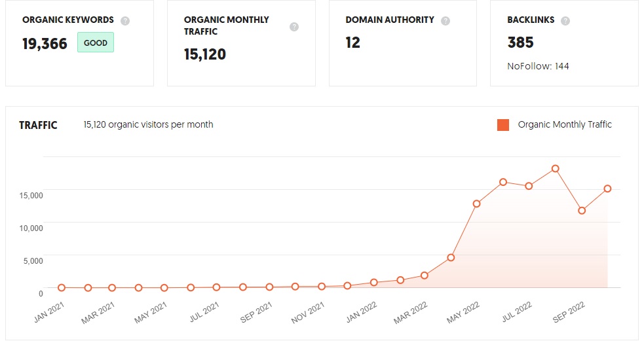Click the 385 backlinks count
644x360 pixels.
pos(521,43)
